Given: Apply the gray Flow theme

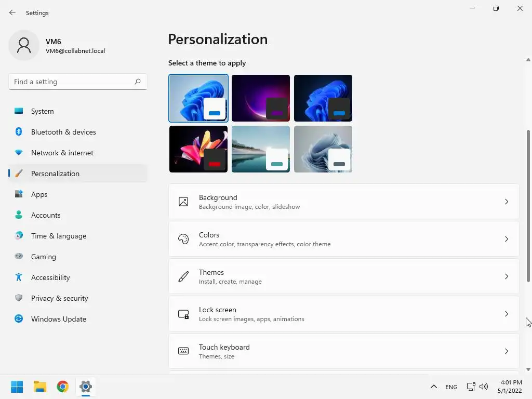Looking at the screenshot, I should pyautogui.click(x=323, y=149).
